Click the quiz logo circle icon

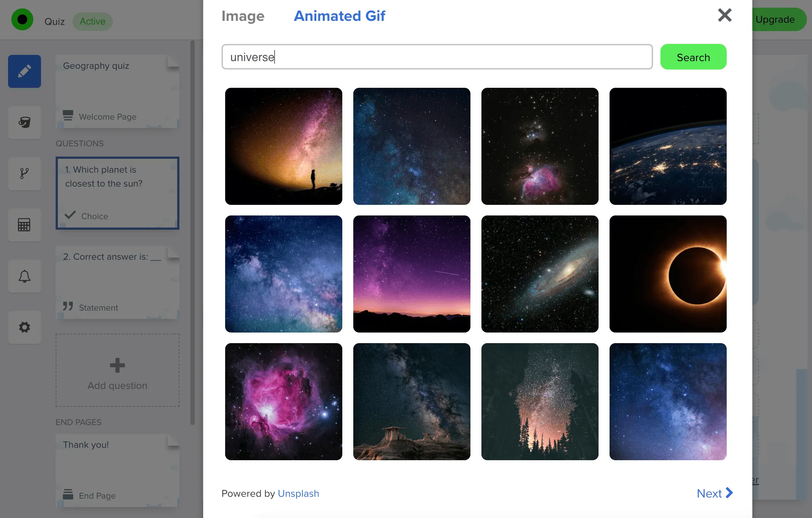[22, 19]
